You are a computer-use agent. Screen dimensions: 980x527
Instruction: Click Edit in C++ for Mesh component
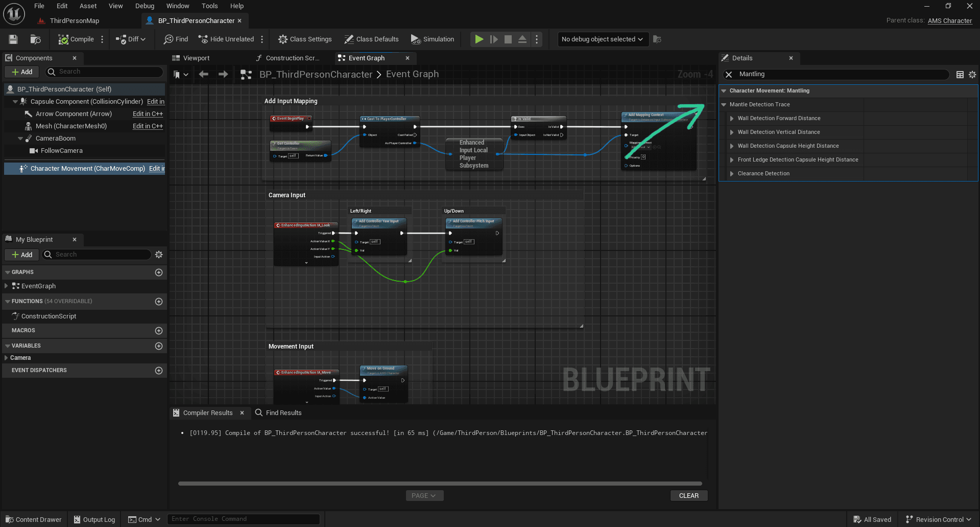pyautogui.click(x=148, y=126)
